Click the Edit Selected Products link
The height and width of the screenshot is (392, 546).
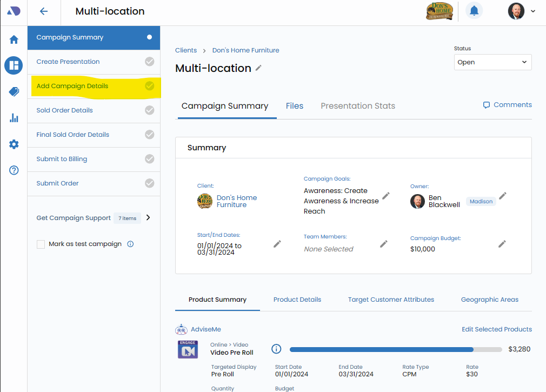[x=496, y=329]
